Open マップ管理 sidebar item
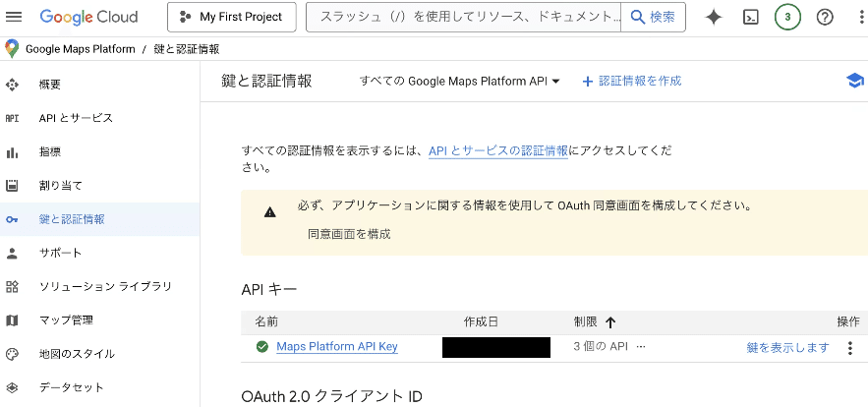 pyautogui.click(x=65, y=320)
